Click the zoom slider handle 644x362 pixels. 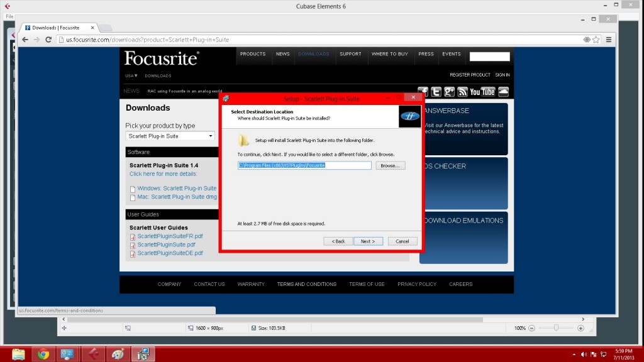556,328
